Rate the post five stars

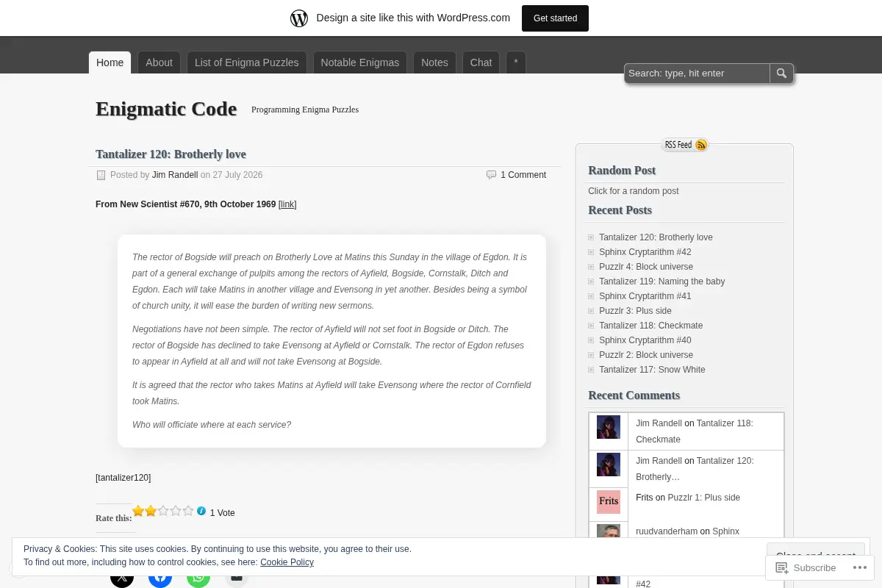coord(188,511)
